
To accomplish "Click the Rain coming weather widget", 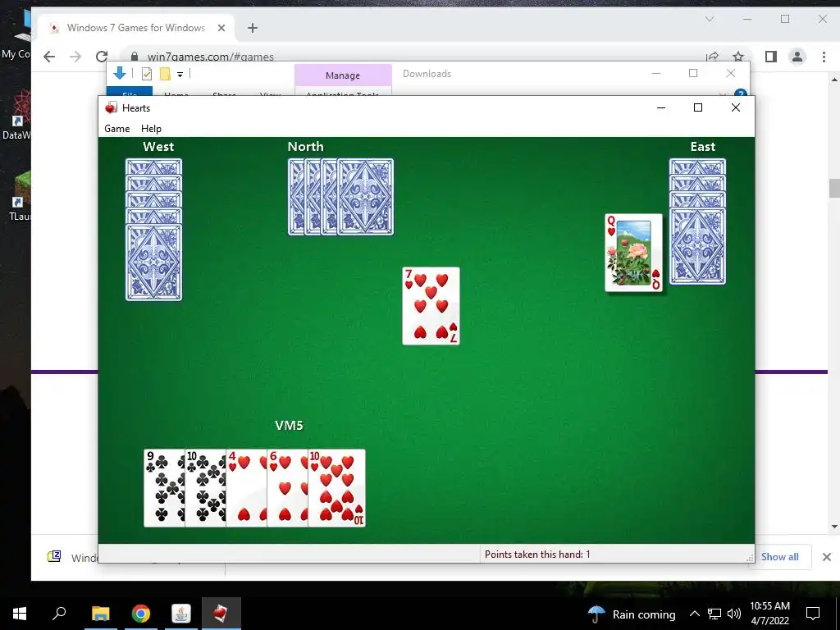I will (x=631, y=614).
